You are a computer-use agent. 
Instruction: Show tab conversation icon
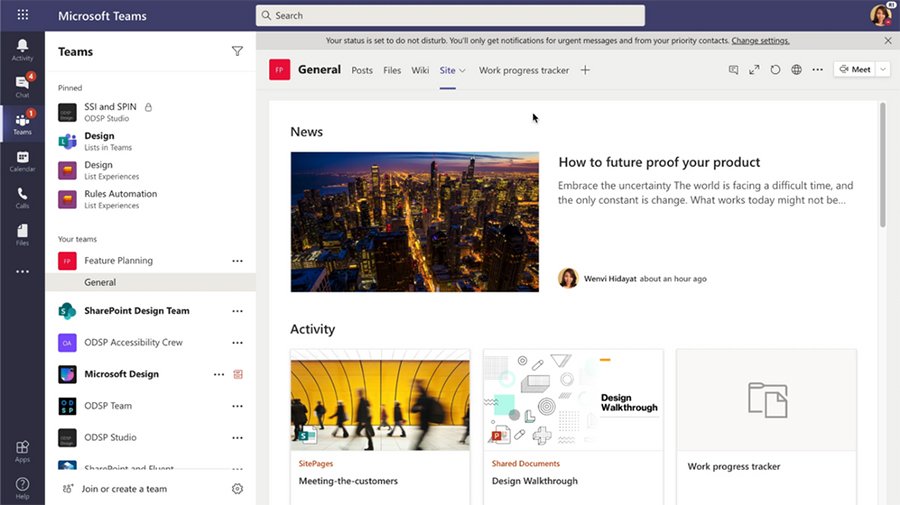(733, 69)
